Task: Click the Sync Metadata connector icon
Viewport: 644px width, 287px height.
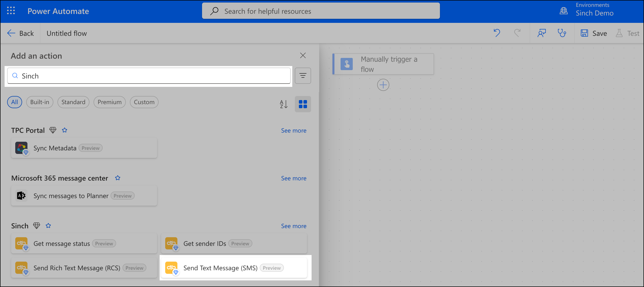Action: [x=21, y=148]
